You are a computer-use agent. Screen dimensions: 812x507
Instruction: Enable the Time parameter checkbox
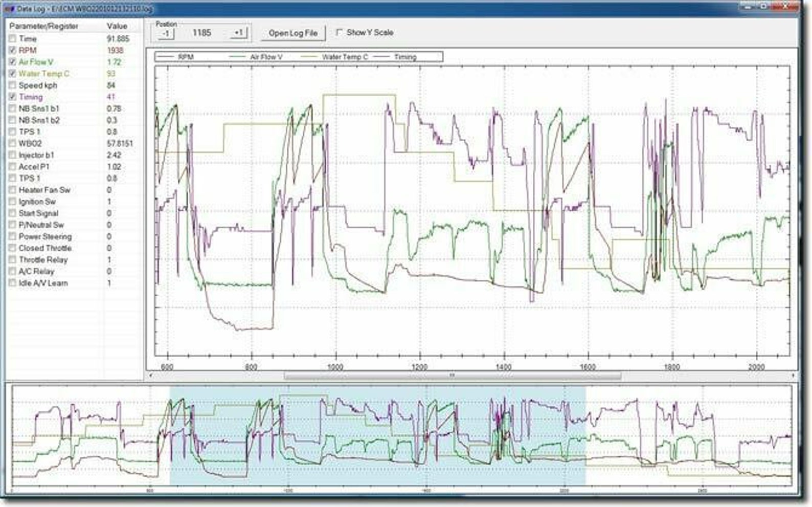(x=12, y=39)
